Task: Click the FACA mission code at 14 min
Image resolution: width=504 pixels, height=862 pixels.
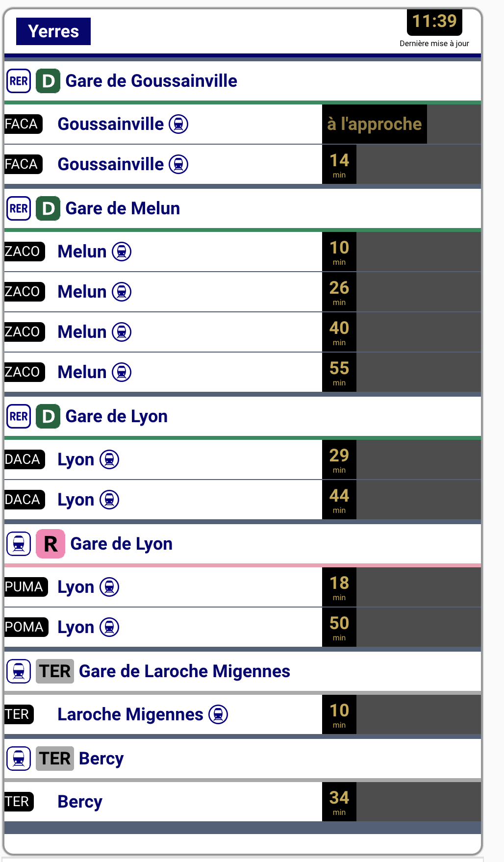Action: click(x=23, y=164)
